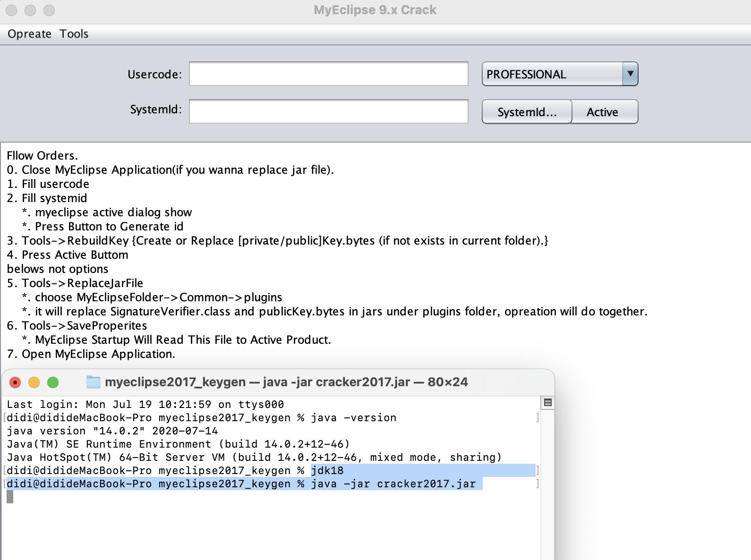Click 'myeclipse active dialog show' line
The width and height of the screenshot is (751, 560).
[107, 212]
